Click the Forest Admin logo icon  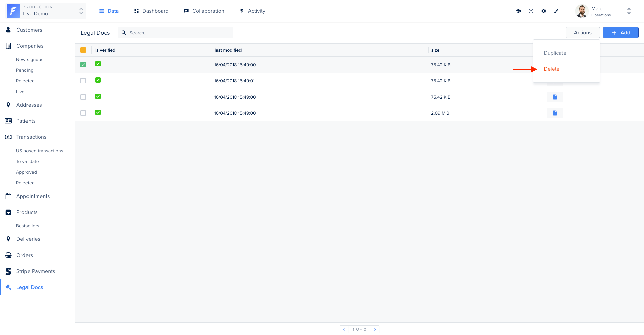13,11
